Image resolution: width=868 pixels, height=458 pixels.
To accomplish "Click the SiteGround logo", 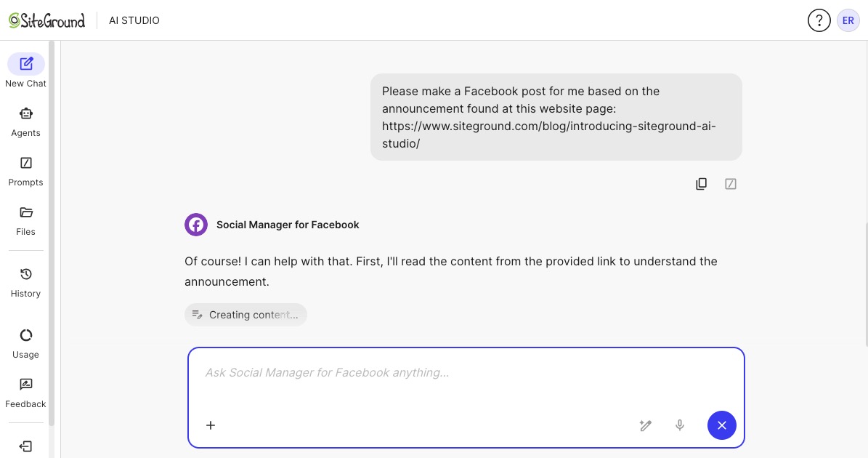I will (x=46, y=20).
